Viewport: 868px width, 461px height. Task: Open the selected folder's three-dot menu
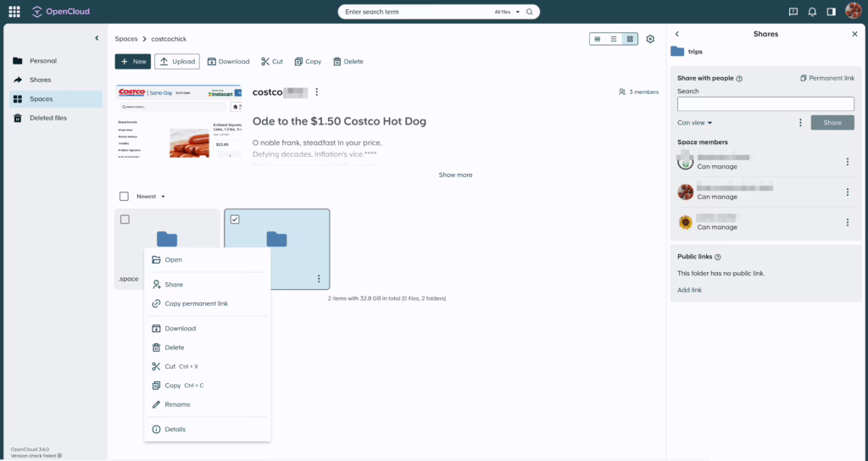pyautogui.click(x=319, y=279)
